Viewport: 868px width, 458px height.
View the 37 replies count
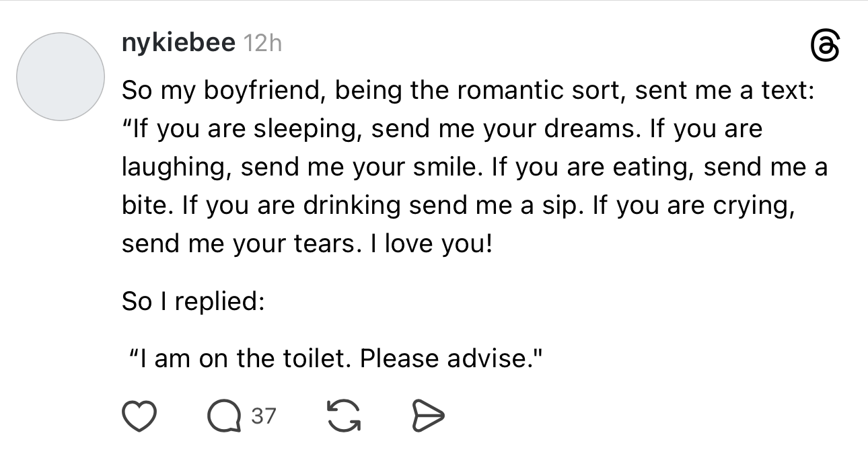click(263, 416)
